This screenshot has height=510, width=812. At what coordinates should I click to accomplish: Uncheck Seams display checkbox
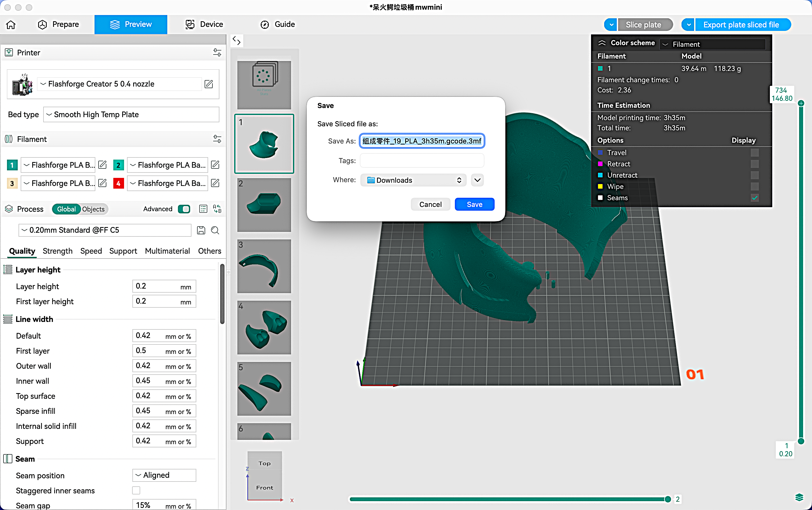[x=755, y=198]
